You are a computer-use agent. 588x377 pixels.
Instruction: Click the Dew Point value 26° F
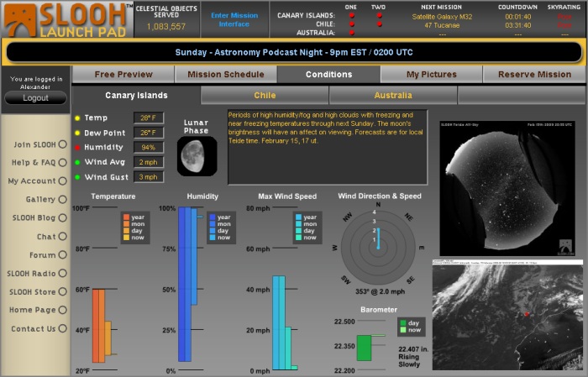tap(149, 133)
